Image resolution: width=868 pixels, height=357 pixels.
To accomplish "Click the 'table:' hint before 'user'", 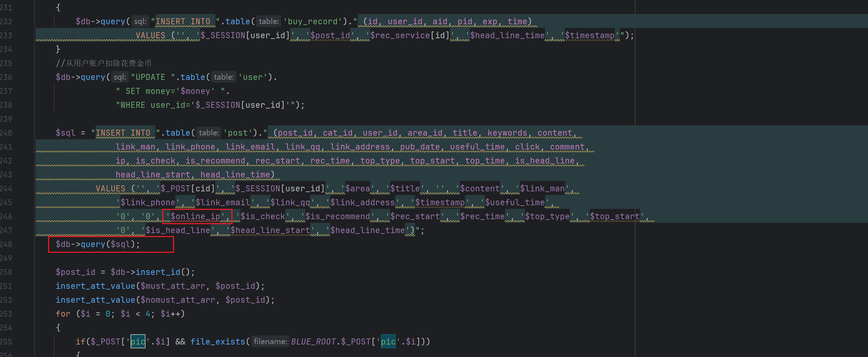I will 224,77.
